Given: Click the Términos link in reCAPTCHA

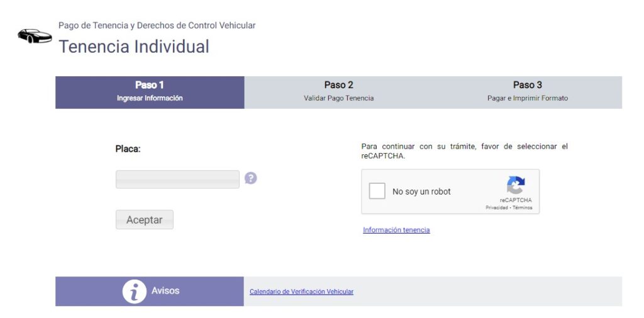Looking at the screenshot, I should click(523, 208).
